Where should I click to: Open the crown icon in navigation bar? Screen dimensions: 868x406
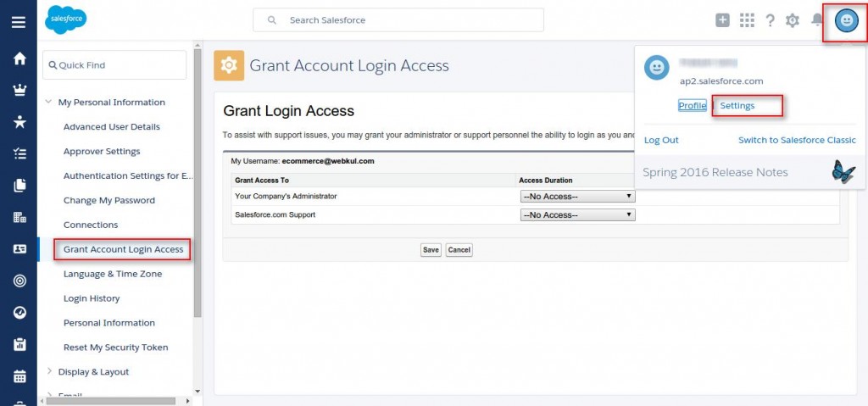point(19,91)
